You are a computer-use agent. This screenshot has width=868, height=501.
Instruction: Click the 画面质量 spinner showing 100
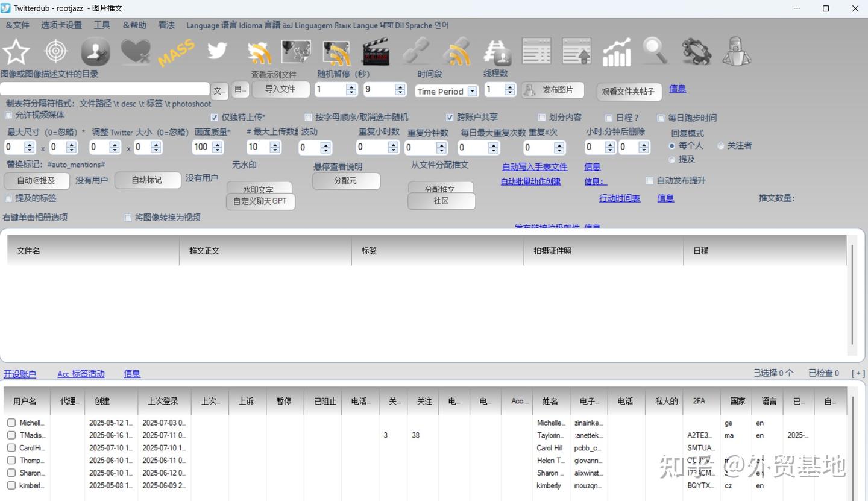[208, 147]
